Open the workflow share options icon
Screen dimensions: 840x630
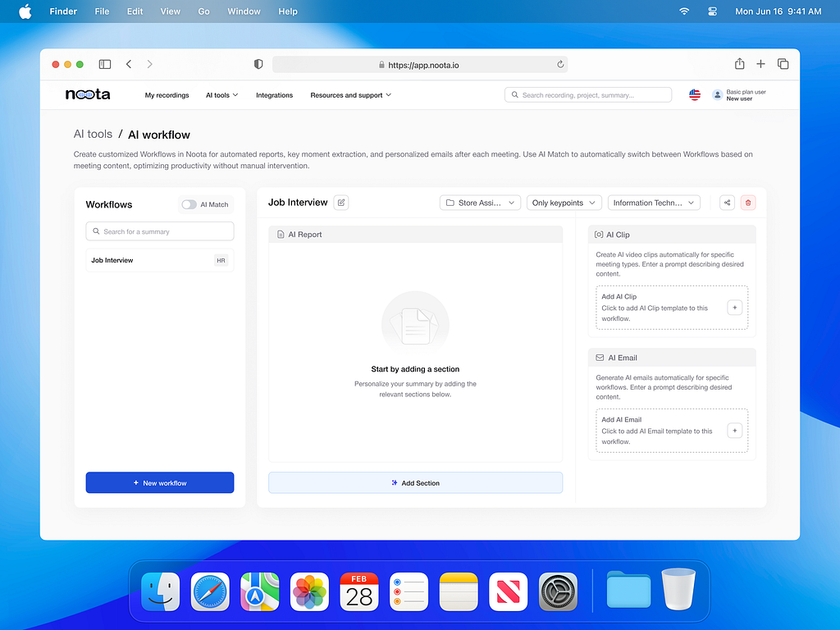click(x=726, y=202)
